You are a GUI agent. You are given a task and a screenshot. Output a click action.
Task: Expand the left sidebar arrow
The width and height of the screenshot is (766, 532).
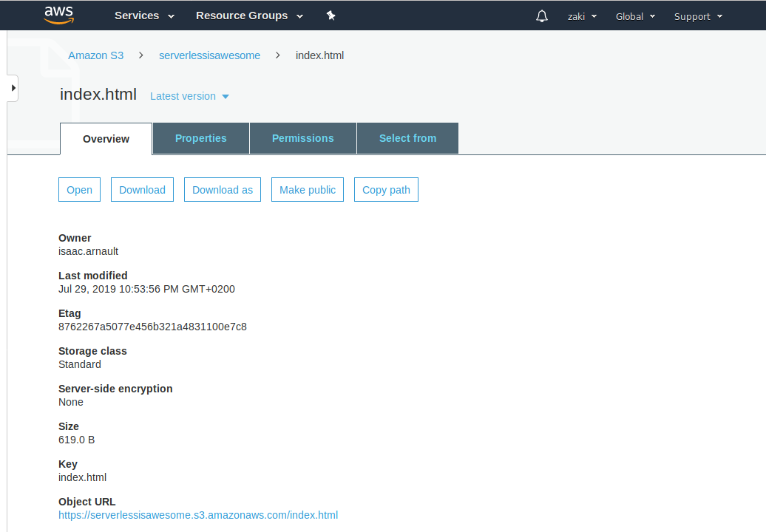click(x=11, y=87)
